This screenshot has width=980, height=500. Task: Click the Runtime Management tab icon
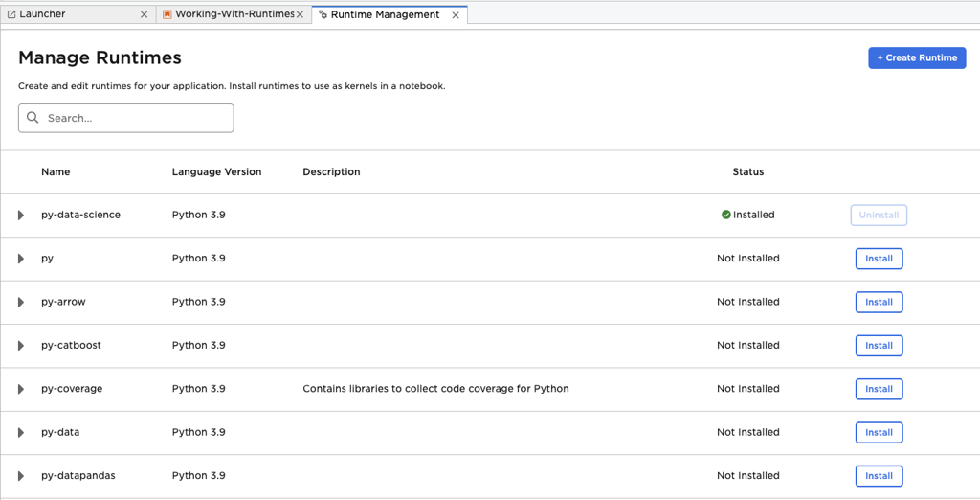[x=323, y=15]
